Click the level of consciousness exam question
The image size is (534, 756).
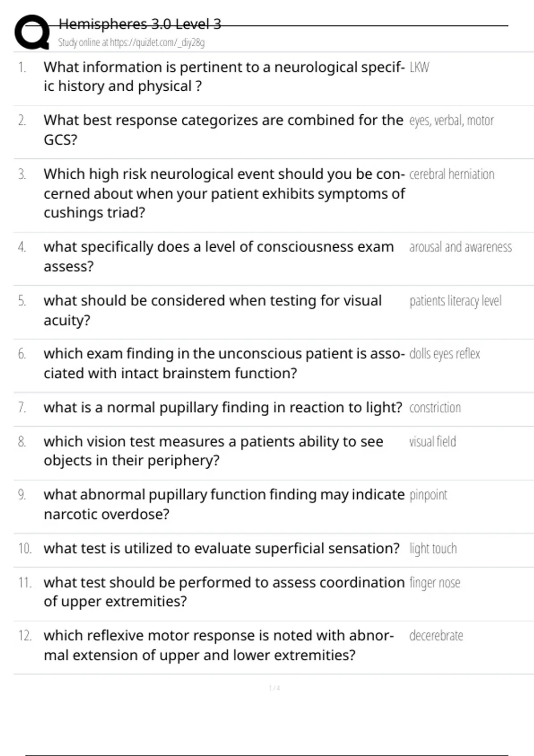pos(218,256)
